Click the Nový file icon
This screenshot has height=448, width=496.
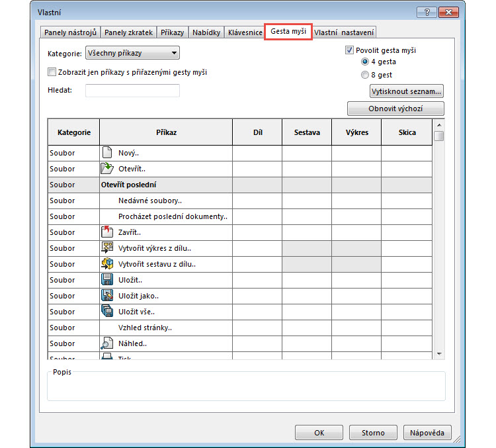click(107, 153)
